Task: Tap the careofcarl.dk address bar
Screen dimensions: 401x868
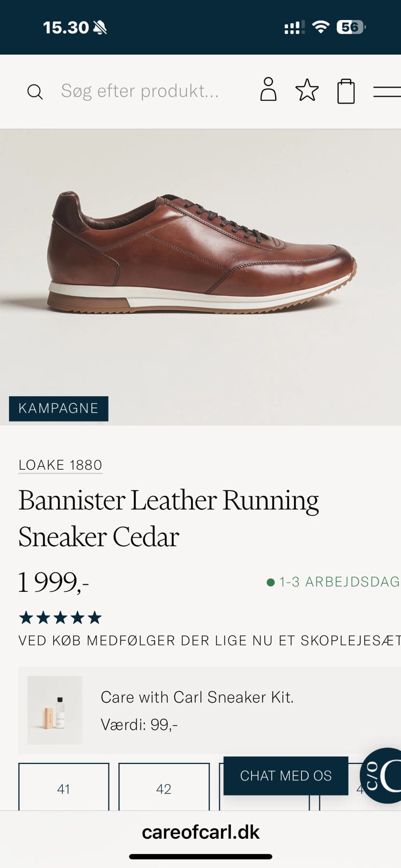Action: (x=201, y=832)
